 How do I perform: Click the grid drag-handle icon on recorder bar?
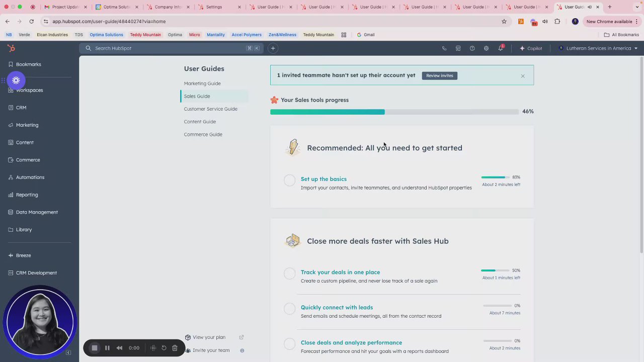coord(153,348)
